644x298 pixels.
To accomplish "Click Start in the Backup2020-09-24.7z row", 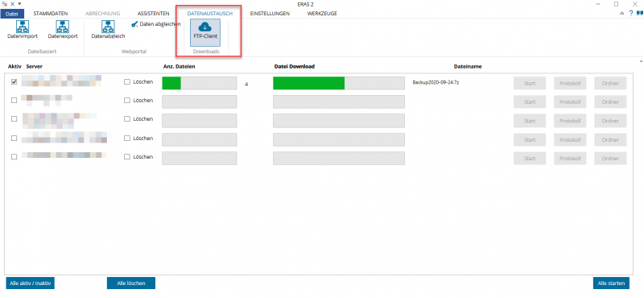I will pos(530,84).
